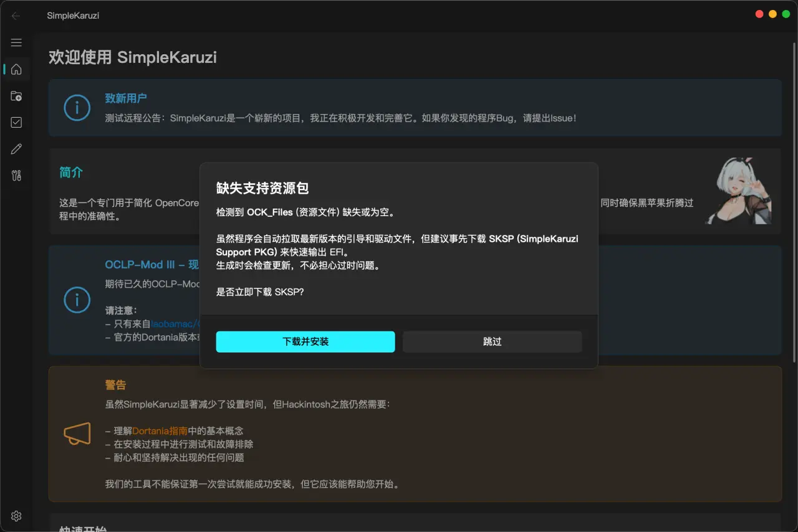The height and width of the screenshot is (532, 798).
Task: Click the green maximize window button
Action: (x=786, y=14)
